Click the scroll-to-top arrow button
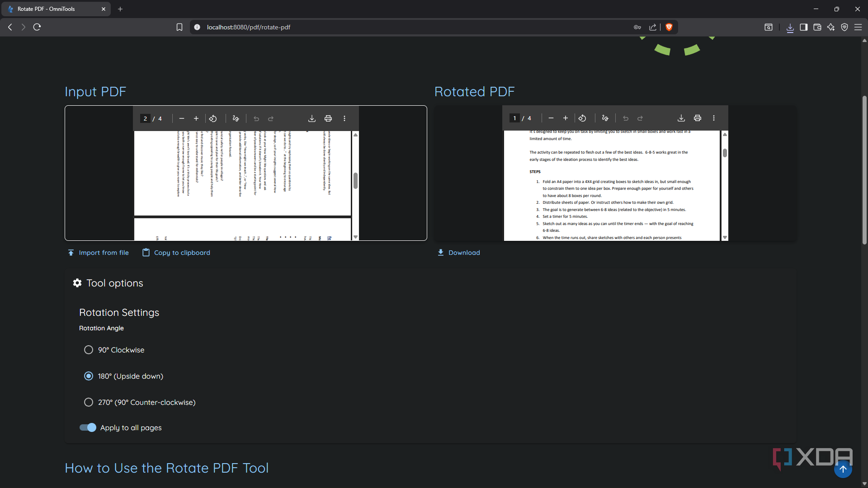The height and width of the screenshot is (488, 868). (843, 469)
